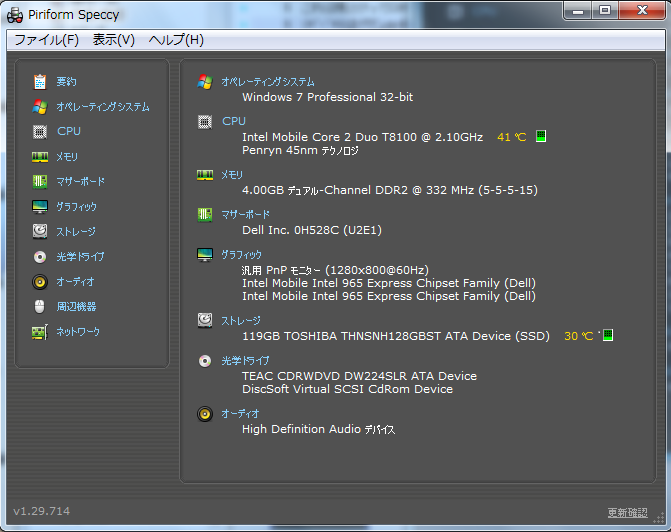Click the ネットワーク card icon in sidebar

(40, 332)
